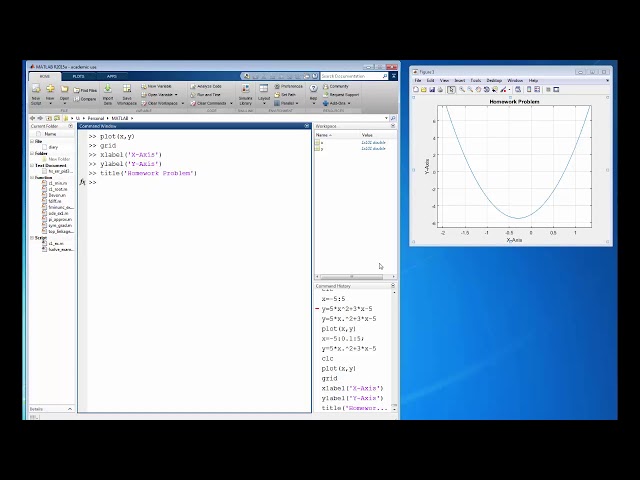Click the Save Workspace icon
This screenshot has height=480, width=640.
pos(127,88)
